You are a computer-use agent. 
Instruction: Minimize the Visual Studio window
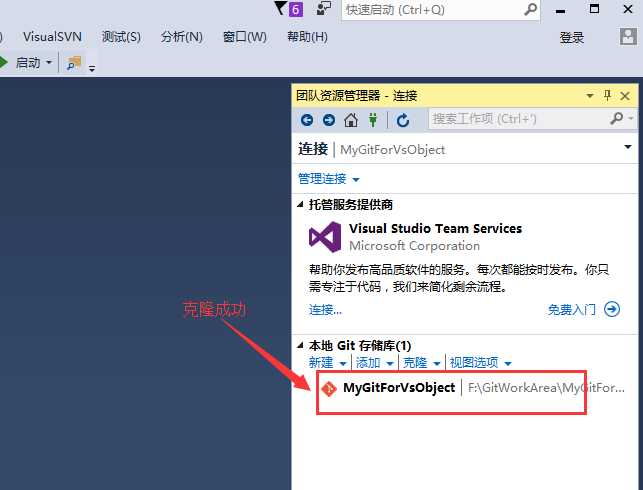coord(561,10)
